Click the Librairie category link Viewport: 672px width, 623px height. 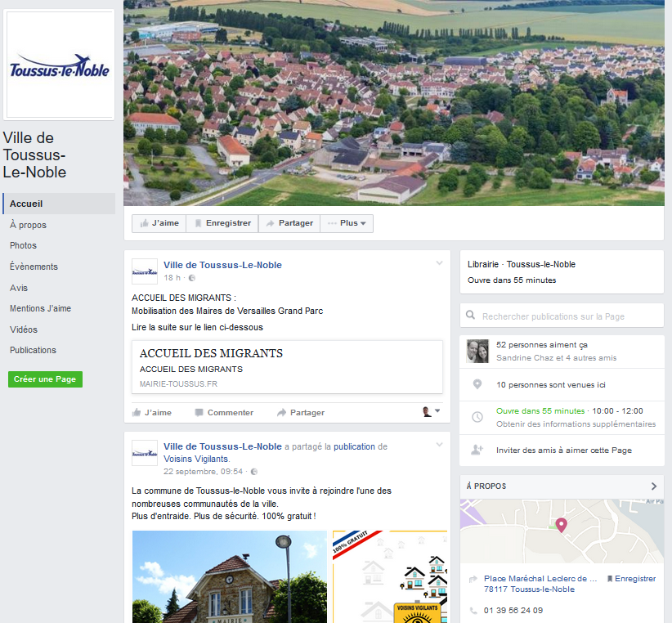click(x=483, y=264)
